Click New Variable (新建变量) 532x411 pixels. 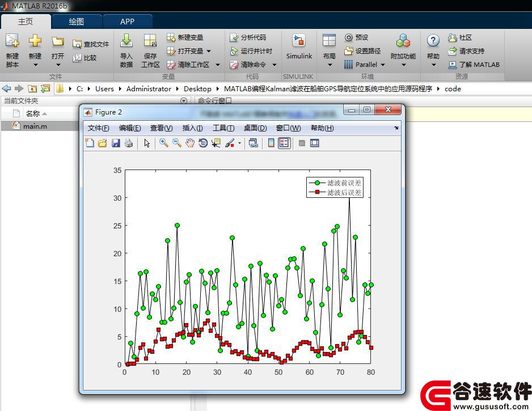[x=185, y=37]
